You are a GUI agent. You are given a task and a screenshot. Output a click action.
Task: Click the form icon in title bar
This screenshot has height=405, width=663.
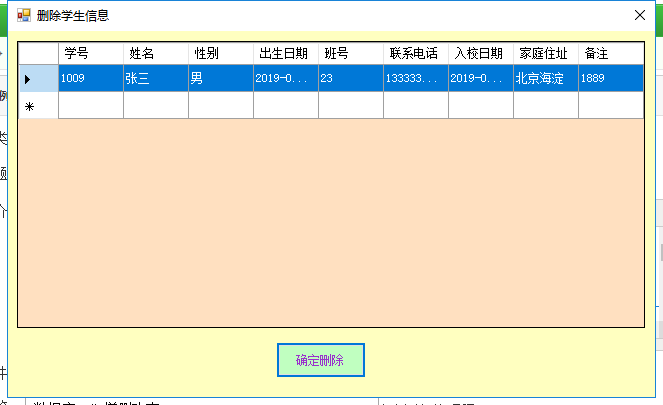24,16
